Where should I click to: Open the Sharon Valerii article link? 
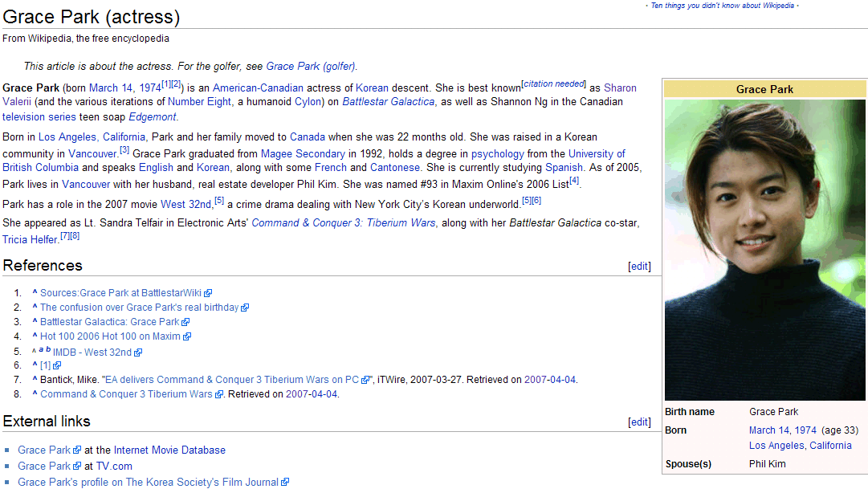coord(620,88)
